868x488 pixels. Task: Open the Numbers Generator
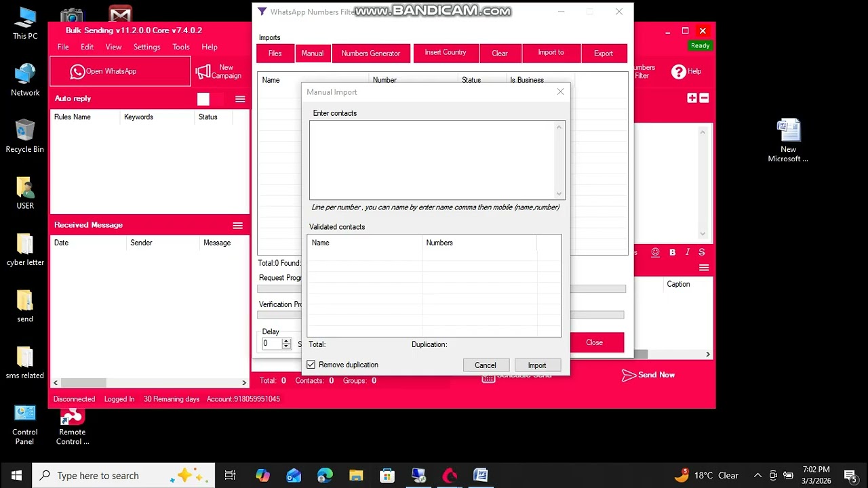(371, 54)
